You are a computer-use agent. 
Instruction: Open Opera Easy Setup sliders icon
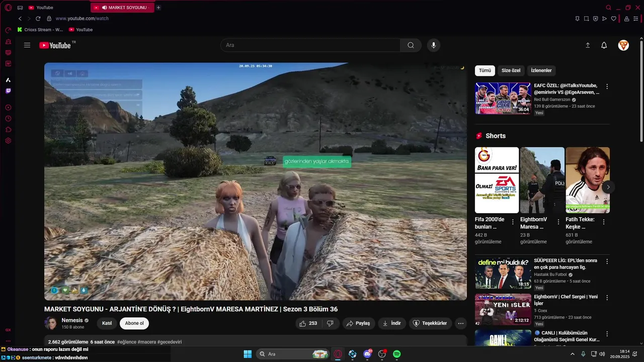point(636,19)
